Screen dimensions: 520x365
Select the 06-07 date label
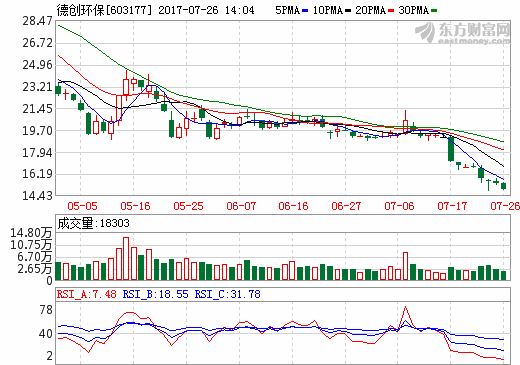(x=241, y=206)
